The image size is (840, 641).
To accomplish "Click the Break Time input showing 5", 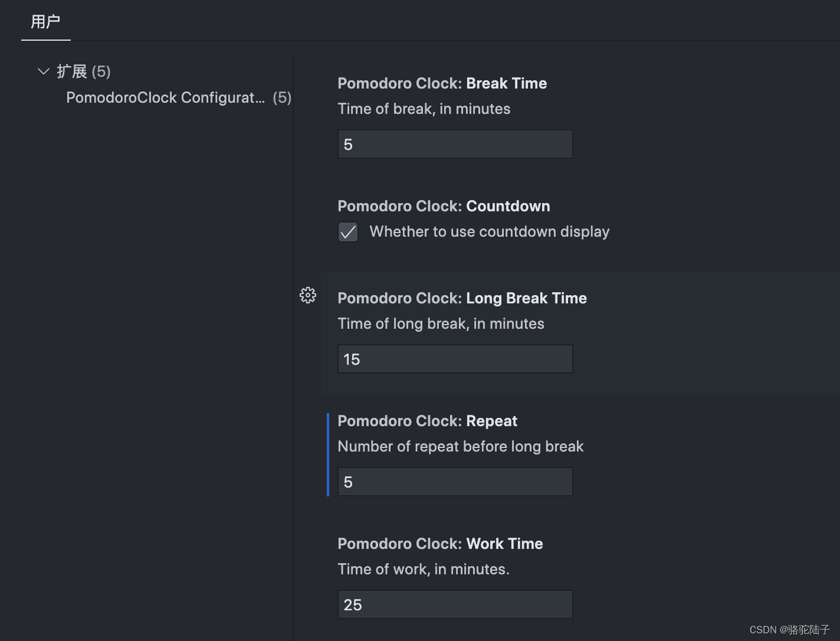I will [454, 144].
